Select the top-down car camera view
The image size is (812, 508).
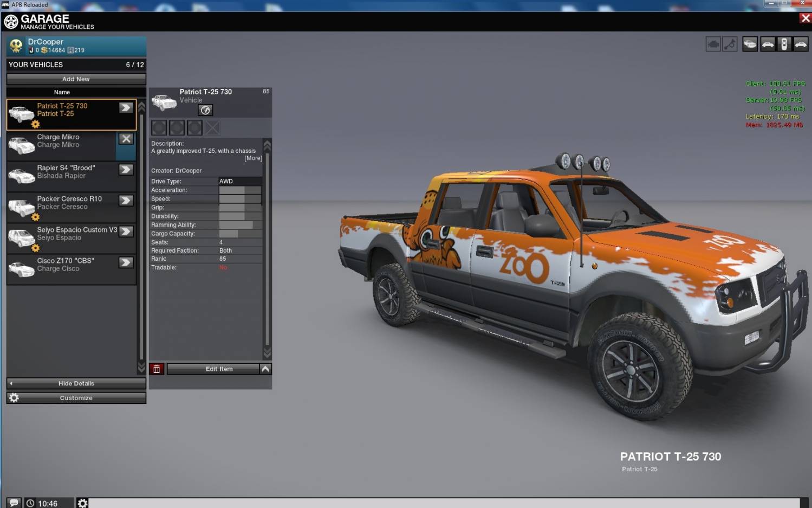[x=784, y=44]
